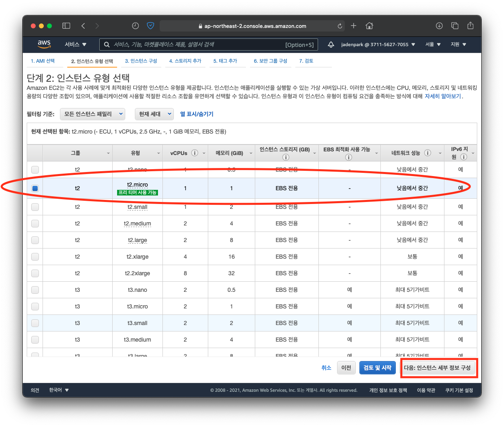Click the 이전 previous button
The width and height of the screenshot is (504, 427).
point(346,368)
